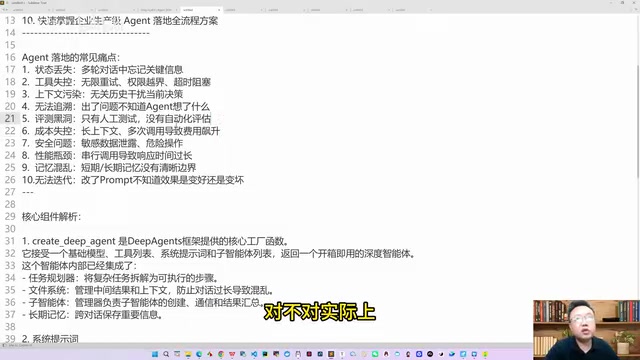Screen dimensions: 640x360
Task: Click line '4. 无法追溯：出了问题不知道Agent想了什么'
Action: click(x=116, y=107)
